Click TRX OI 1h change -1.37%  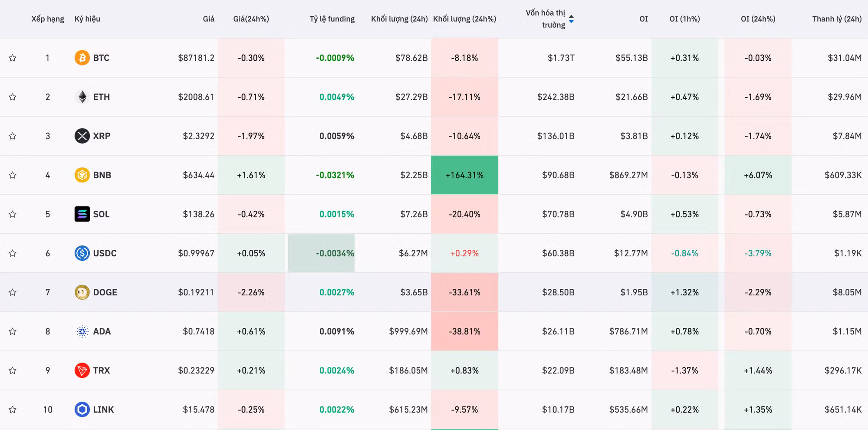[684, 370]
